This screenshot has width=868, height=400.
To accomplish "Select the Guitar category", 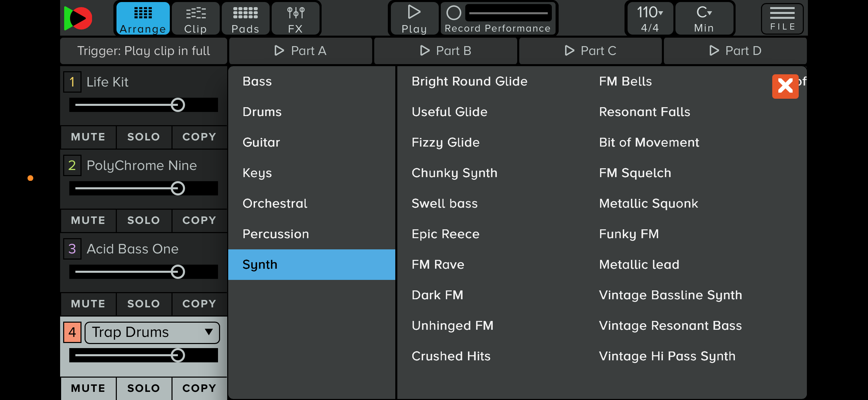I will click(312, 142).
